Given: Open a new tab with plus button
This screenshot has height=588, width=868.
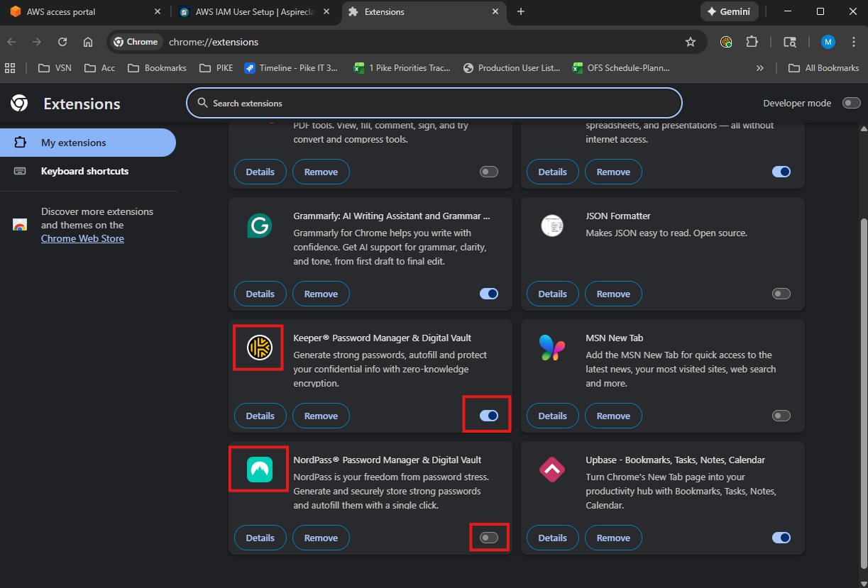Looking at the screenshot, I should (521, 11).
